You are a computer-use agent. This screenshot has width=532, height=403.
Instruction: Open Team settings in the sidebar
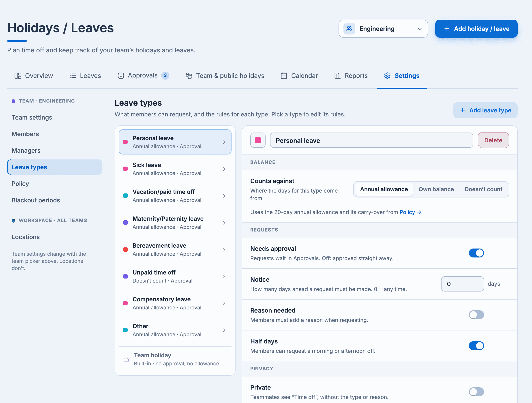pos(55,117)
